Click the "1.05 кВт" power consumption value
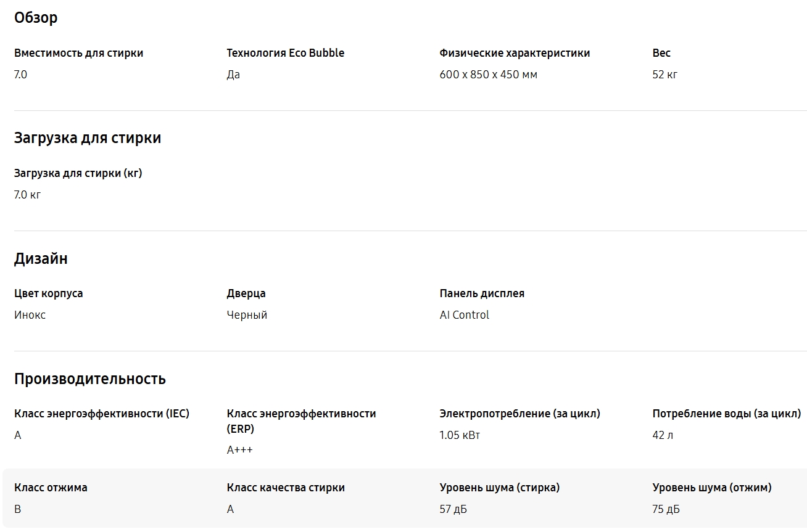The height and width of the screenshot is (532, 807). coord(460,435)
